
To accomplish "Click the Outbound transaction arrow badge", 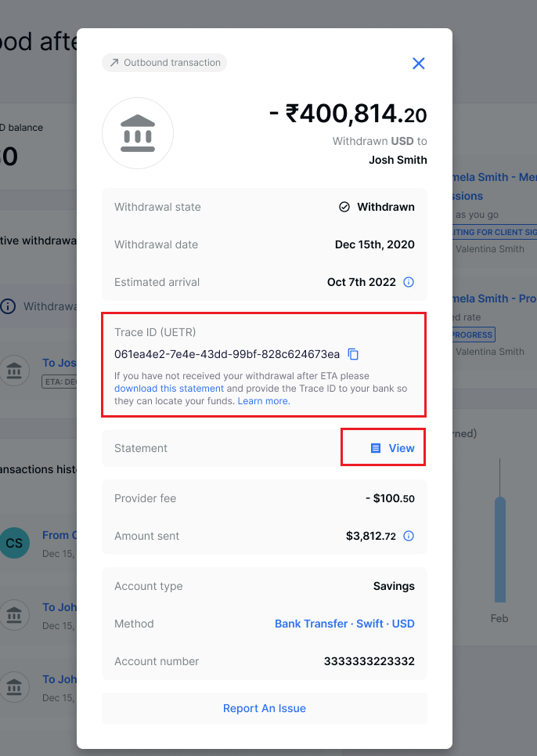I will coord(164,63).
